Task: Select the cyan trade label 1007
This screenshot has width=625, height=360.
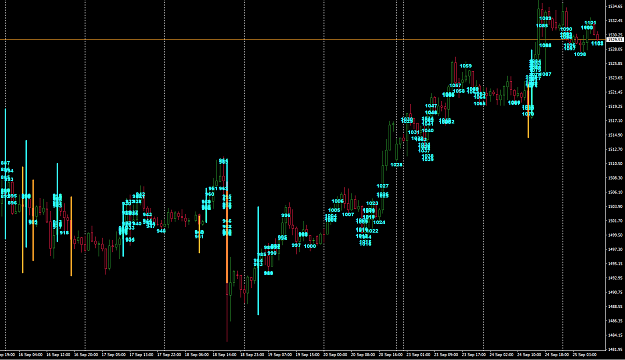Action: click(348, 214)
